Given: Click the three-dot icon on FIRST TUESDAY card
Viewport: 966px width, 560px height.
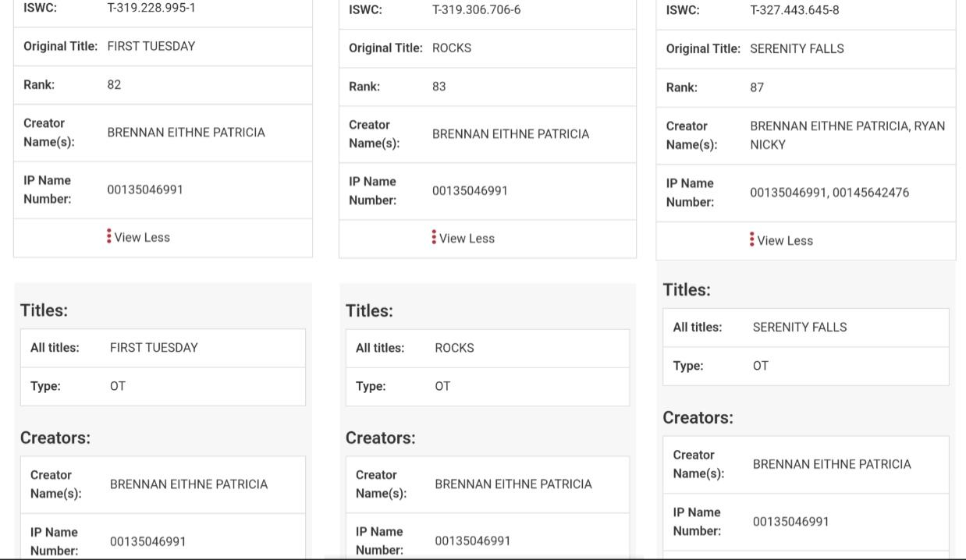Looking at the screenshot, I should tap(109, 236).
